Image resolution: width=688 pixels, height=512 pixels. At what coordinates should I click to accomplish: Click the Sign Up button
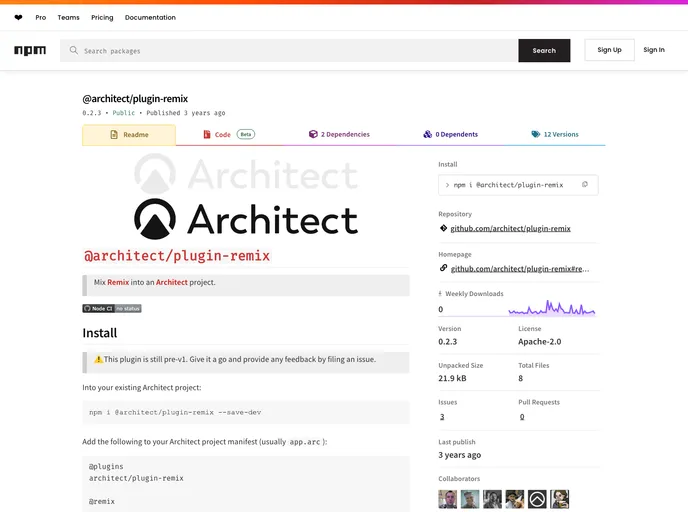pyautogui.click(x=609, y=50)
